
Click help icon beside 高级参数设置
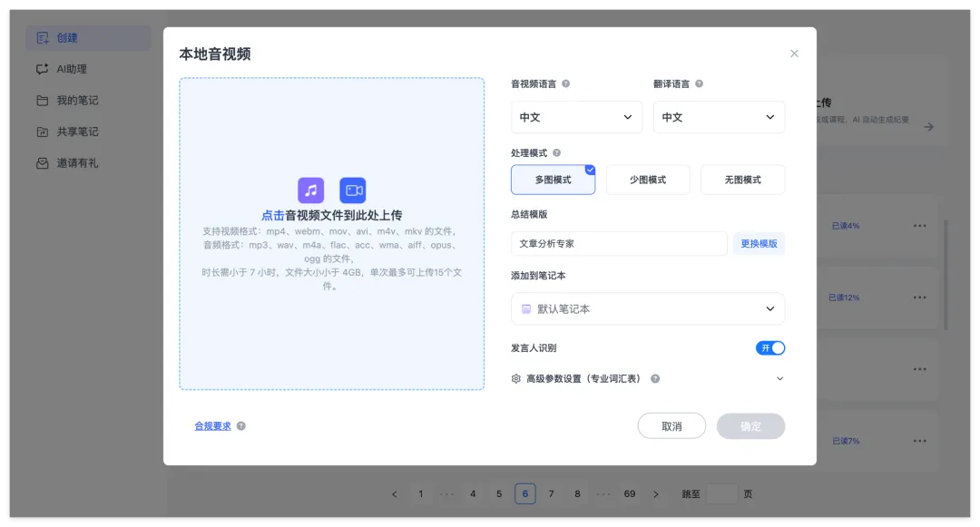point(655,378)
